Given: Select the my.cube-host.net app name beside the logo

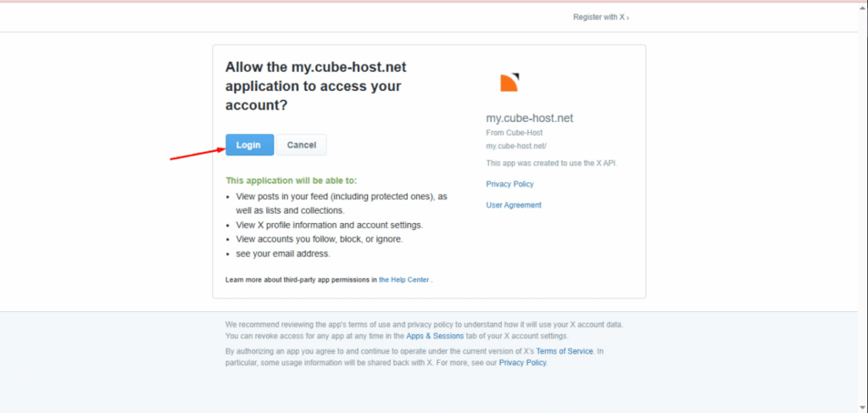Looking at the screenshot, I should coord(529,118).
